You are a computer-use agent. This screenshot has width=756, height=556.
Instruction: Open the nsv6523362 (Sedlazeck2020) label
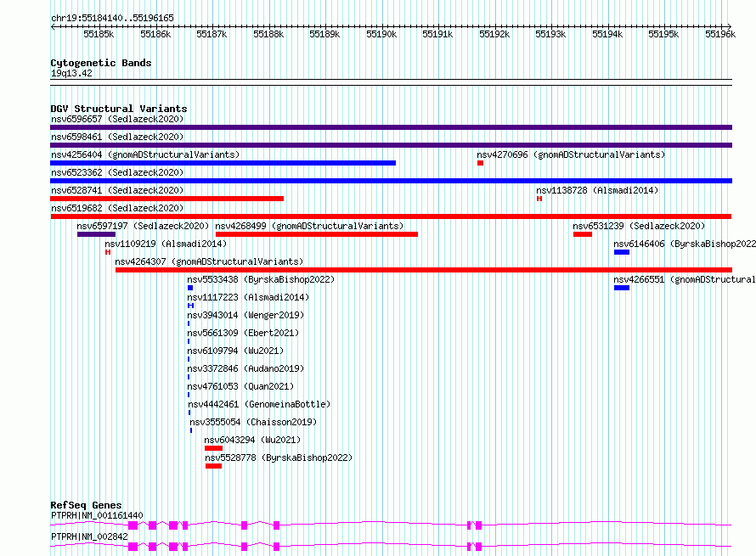click(x=117, y=172)
